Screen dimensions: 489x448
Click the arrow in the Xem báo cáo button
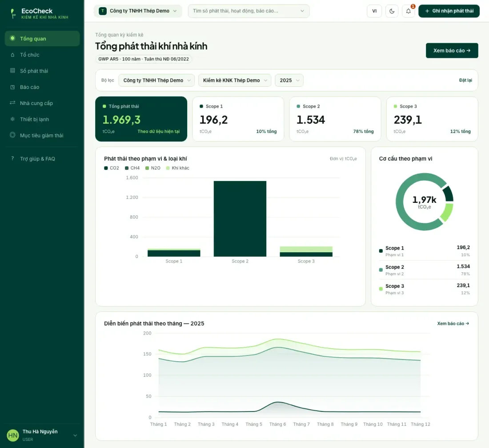469,51
